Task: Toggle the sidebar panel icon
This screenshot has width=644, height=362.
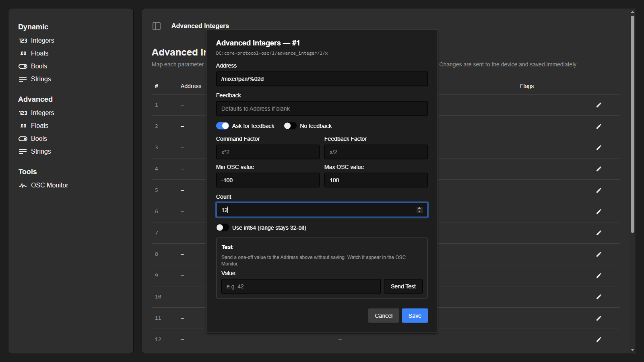Action: click(x=157, y=26)
